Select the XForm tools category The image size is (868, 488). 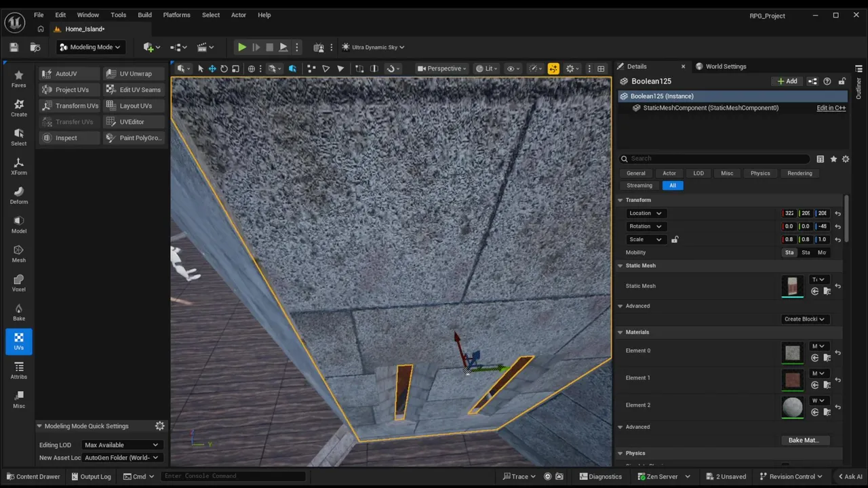click(x=19, y=166)
